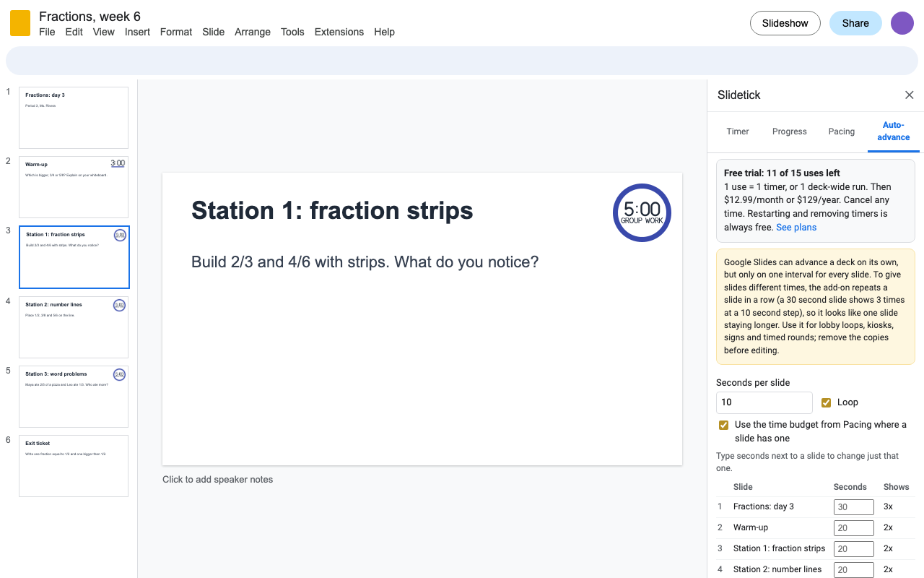The image size is (924, 578).
Task: Toggle the Loop checkbox
Action: (x=826, y=402)
